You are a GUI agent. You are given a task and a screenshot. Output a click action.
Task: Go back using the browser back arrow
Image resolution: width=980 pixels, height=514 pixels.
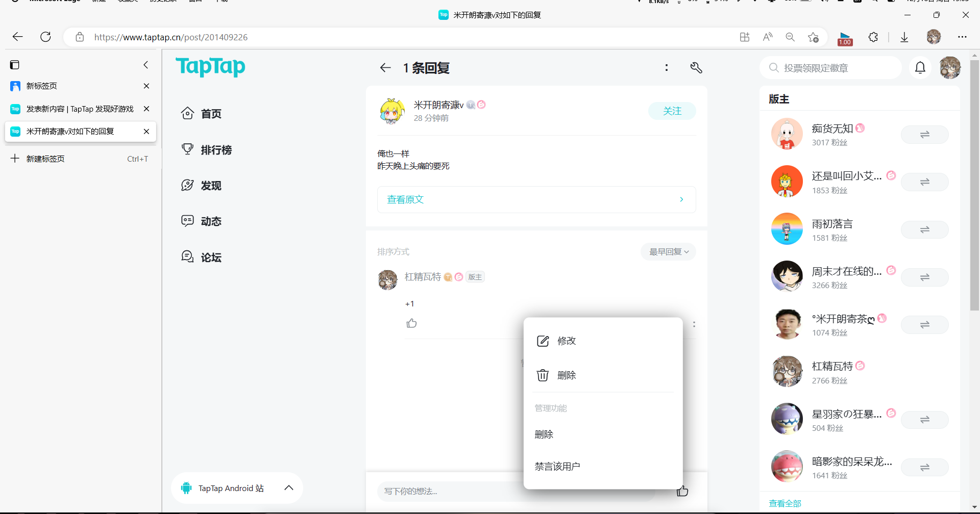tap(18, 37)
